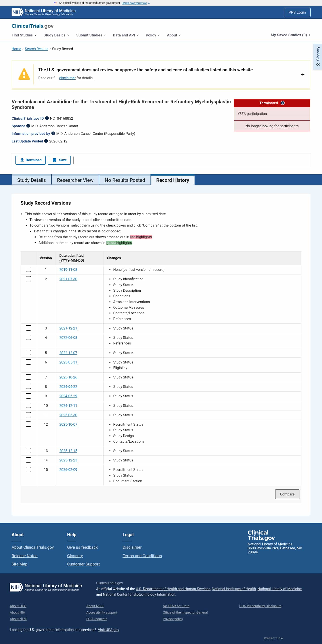Open the Glossary side panel
This screenshot has width=322, height=644.
point(318,57)
